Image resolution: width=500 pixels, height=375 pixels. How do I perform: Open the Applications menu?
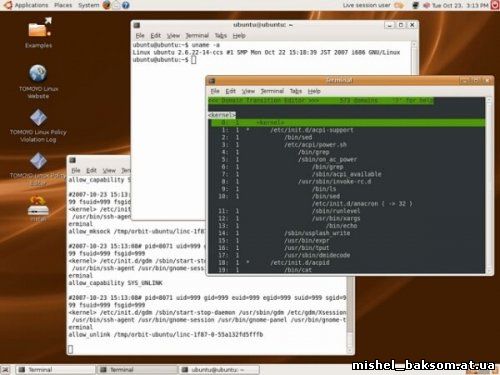click(31, 5)
